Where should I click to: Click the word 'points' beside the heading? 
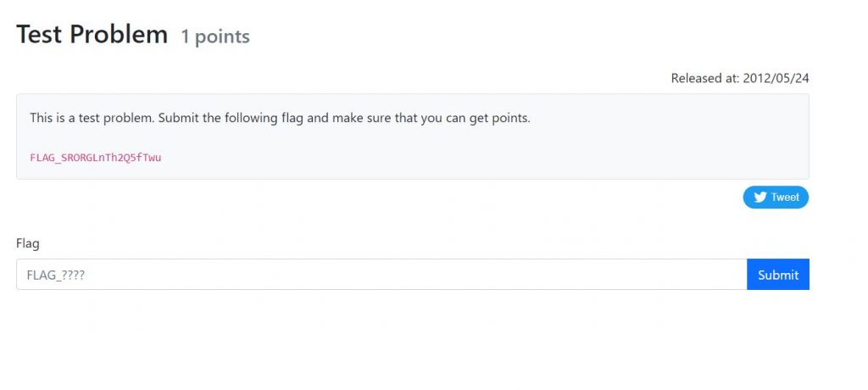[223, 37]
